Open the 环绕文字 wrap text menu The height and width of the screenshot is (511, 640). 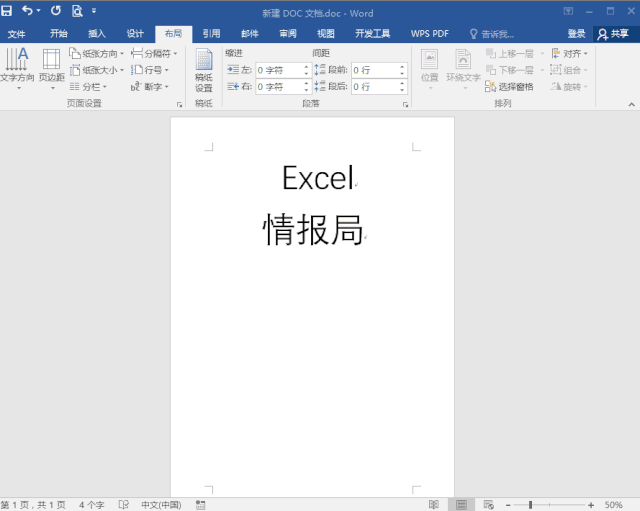point(463,69)
